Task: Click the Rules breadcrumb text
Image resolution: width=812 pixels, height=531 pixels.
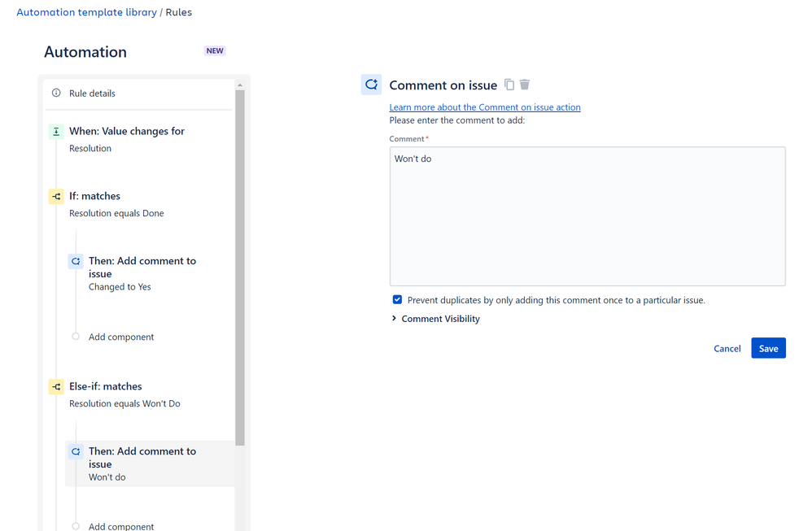Action: (179, 12)
